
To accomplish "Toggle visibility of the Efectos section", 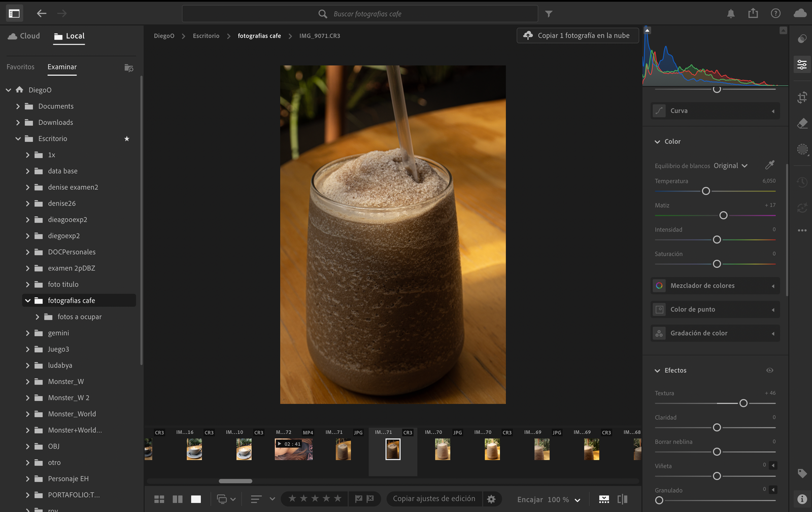I will pos(769,370).
